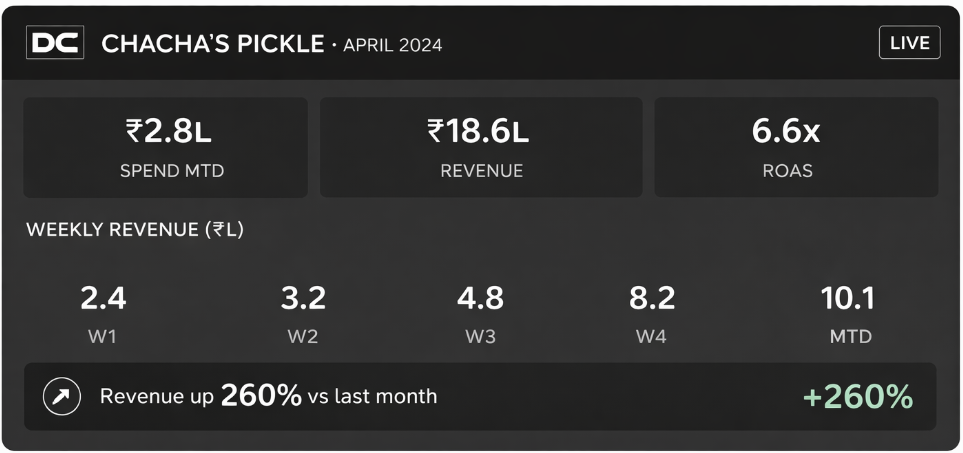Click the CHACHA'S PICKLE title
Screen dimensions: 963x453
coord(212,44)
